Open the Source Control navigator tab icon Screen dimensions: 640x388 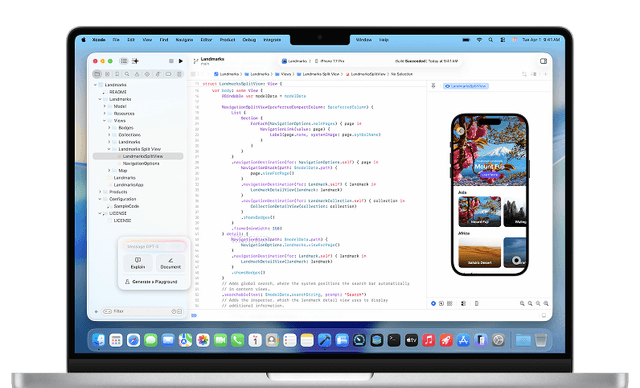click(107, 74)
